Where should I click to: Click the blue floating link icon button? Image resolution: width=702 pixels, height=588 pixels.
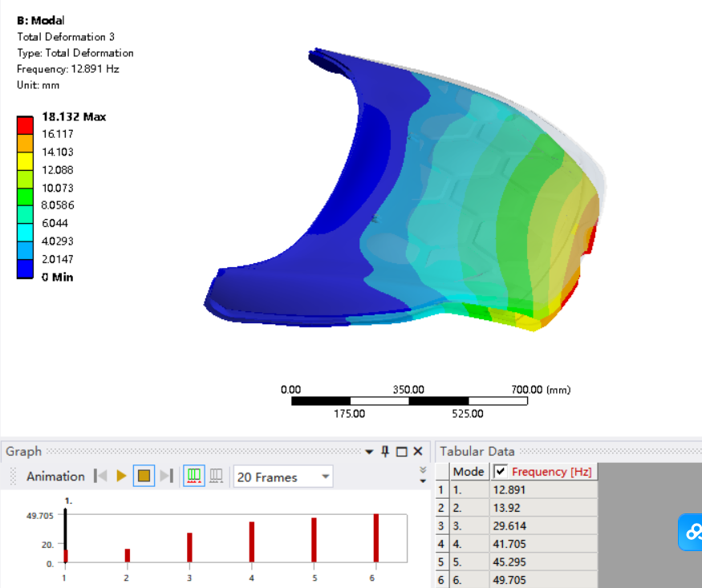(x=691, y=532)
